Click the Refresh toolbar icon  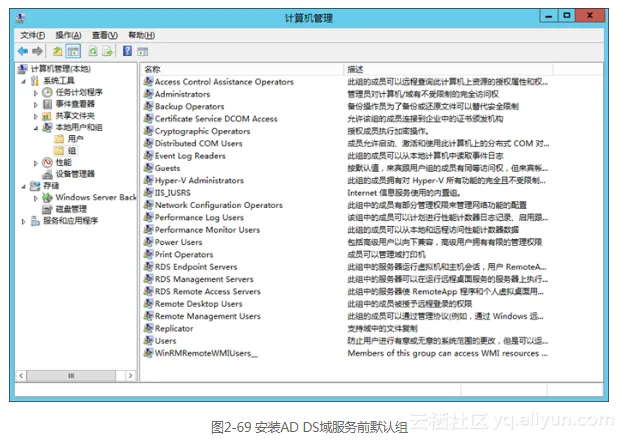click(x=93, y=51)
